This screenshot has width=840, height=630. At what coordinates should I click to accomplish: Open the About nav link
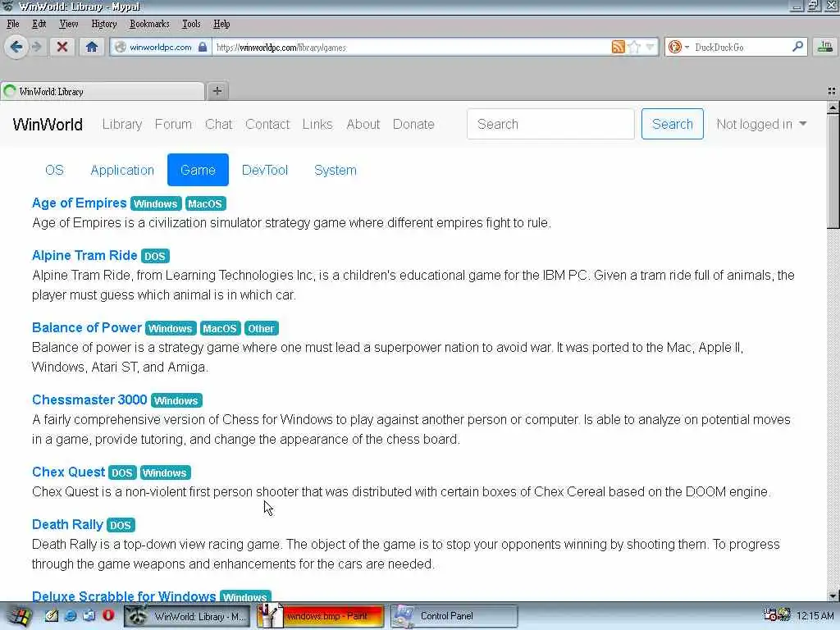click(x=363, y=125)
